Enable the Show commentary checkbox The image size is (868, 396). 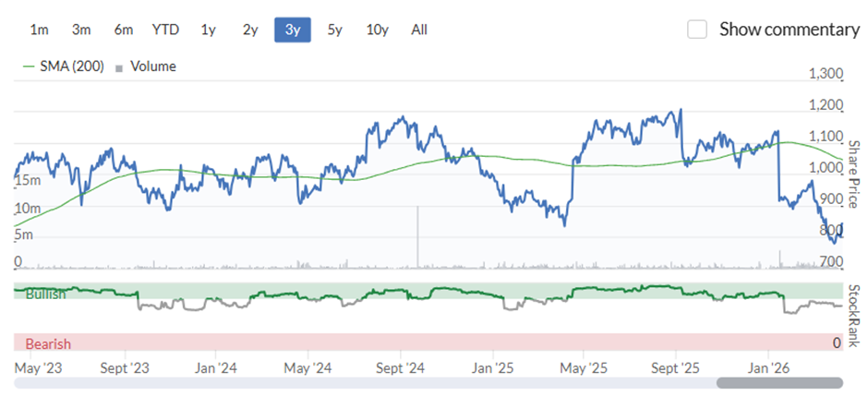point(697,30)
